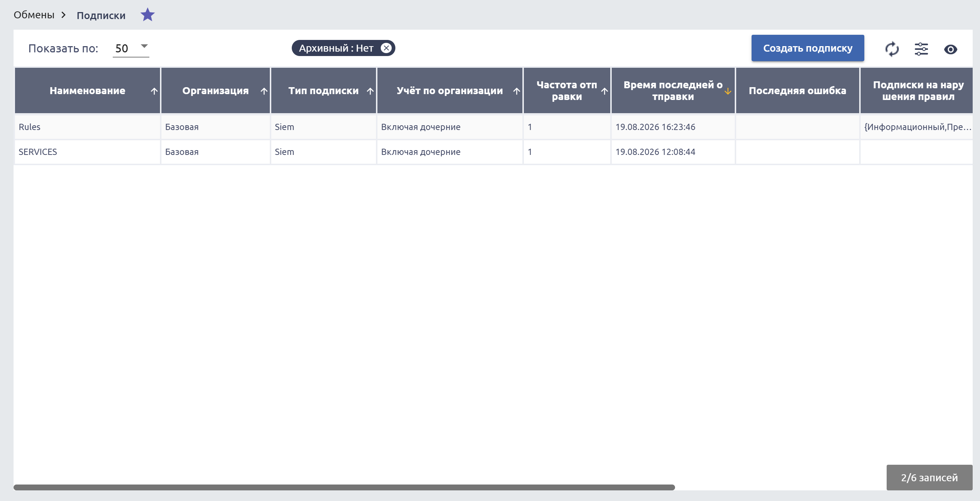The width and height of the screenshot is (980, 501).
Task: Click the horizontal scrollbar at bottom
Action: tap(344, 487)
